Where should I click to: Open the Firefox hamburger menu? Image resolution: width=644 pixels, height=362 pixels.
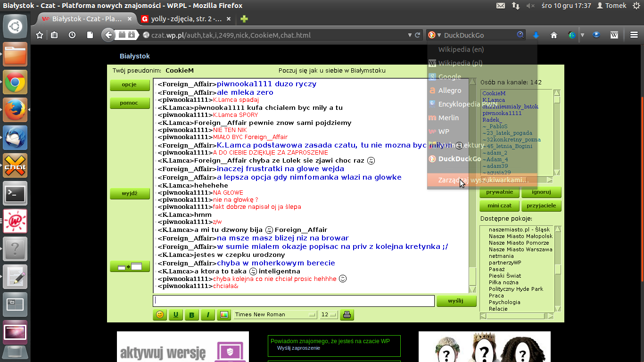click(x=634, y=35)
